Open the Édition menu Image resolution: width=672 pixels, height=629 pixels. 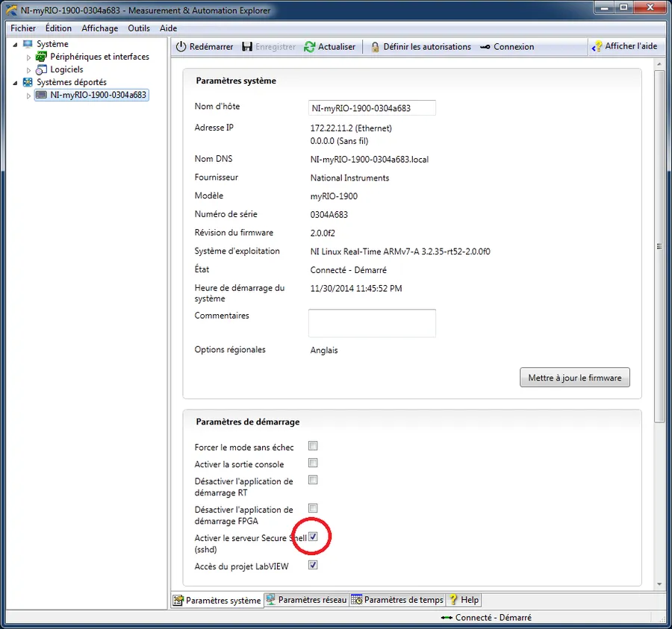[x=58, y=28]
